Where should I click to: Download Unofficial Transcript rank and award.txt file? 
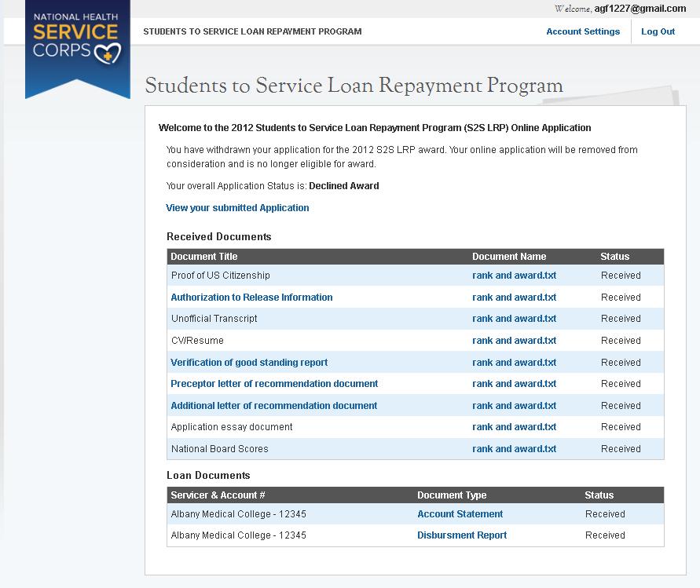click(x=514, y=319)
